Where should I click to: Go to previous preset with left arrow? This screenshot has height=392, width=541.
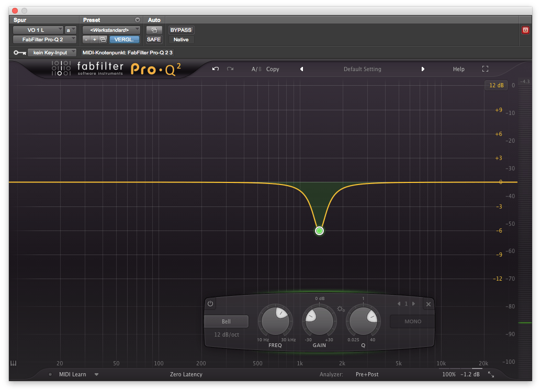point(301,69)
